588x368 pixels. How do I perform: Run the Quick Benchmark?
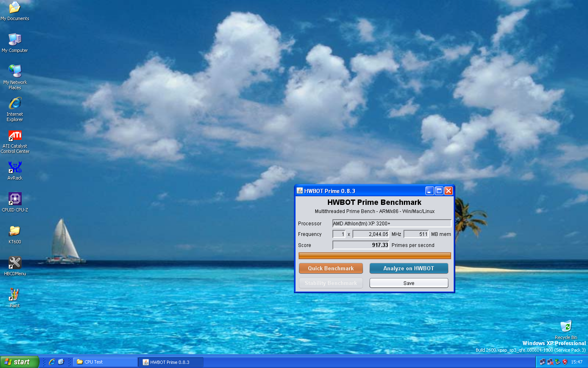click(x=331, y=268)
